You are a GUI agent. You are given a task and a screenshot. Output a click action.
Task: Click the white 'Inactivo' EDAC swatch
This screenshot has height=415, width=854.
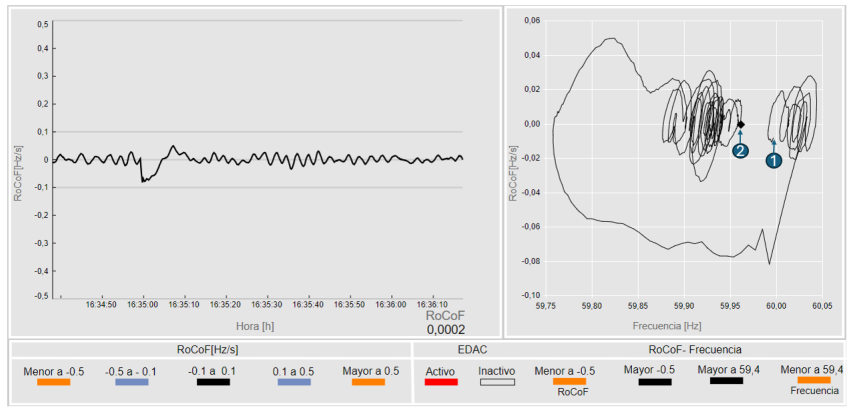coord(497,382)
